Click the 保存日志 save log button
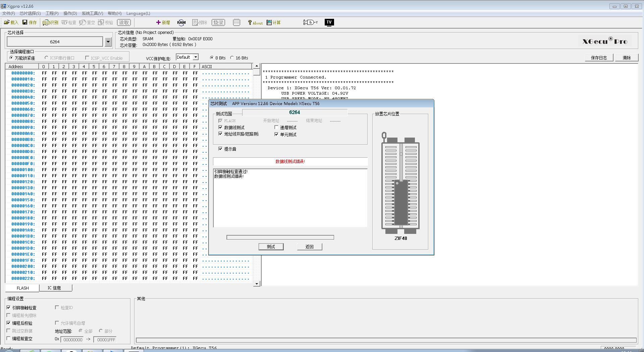Screen dimensions: 644x352 599,58
